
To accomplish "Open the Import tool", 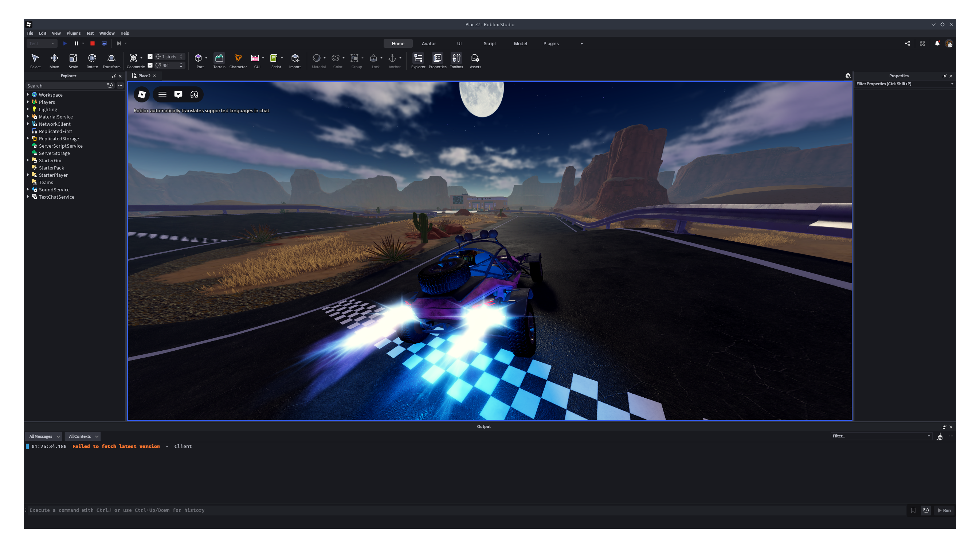I will tap(295, 61).
